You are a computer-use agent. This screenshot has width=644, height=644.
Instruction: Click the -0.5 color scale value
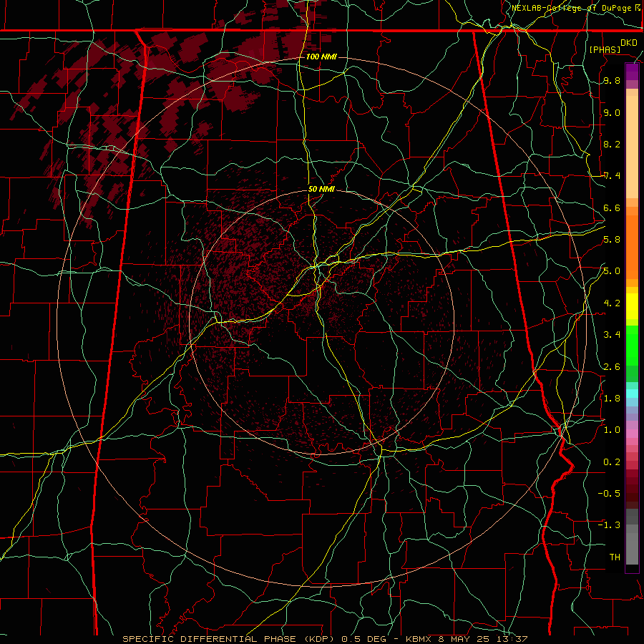609,493
